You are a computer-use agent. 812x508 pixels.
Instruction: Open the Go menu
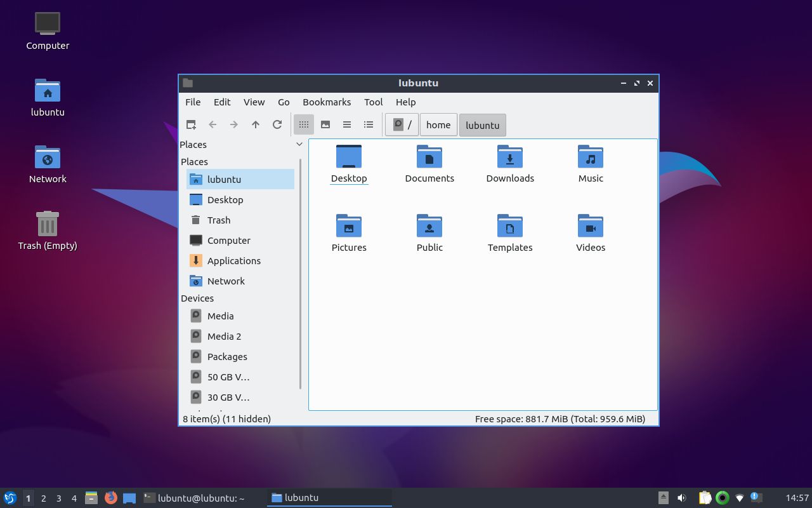tap(284, 102)
